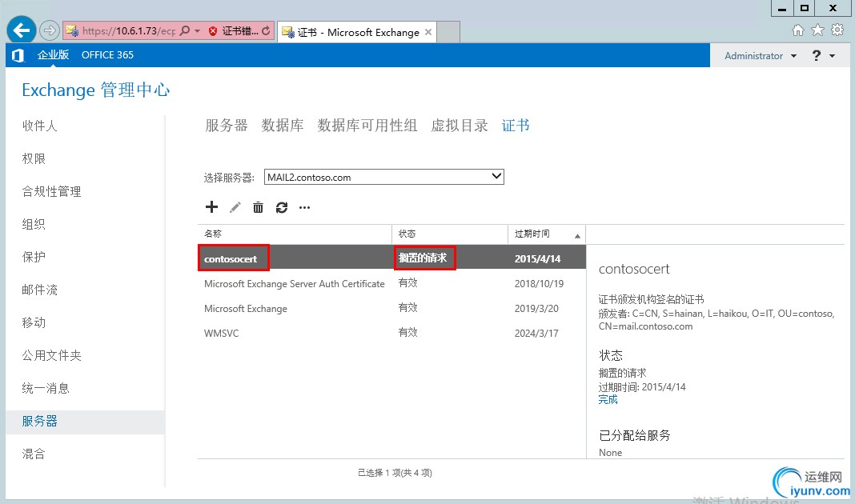
Task: Open more options ellipsis in toolbar
Action: click(304, 207)
